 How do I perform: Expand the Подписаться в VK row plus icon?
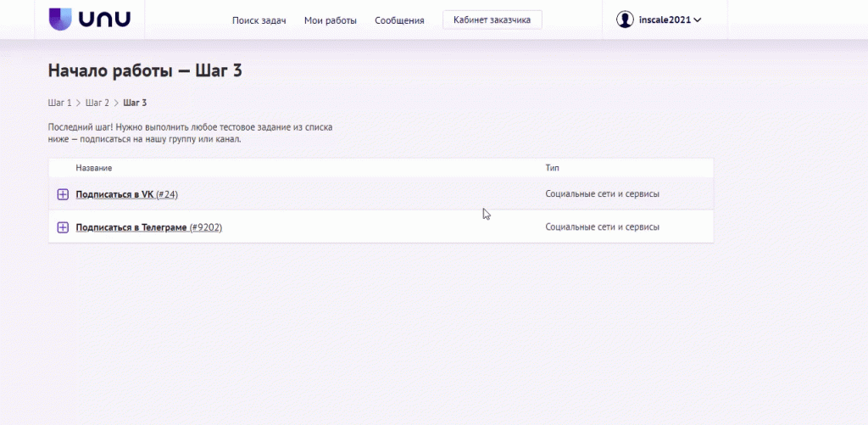[x=63, y=194]
